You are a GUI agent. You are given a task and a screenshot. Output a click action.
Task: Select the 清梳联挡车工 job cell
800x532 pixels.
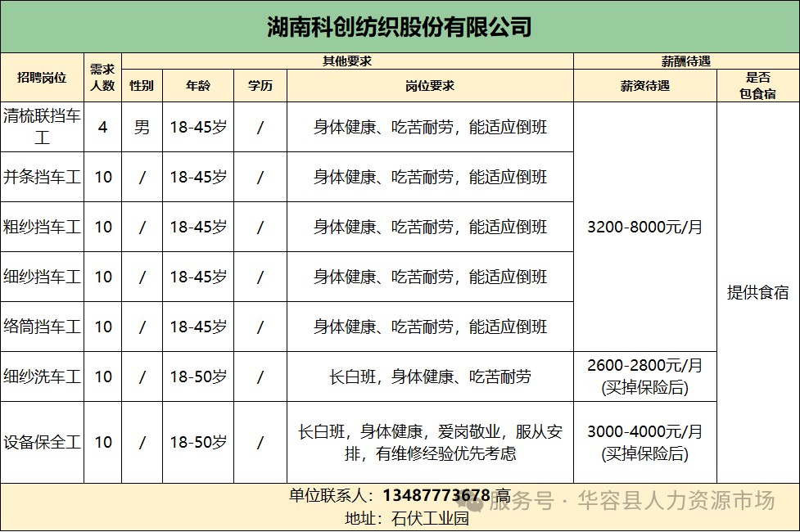point(42,127)
